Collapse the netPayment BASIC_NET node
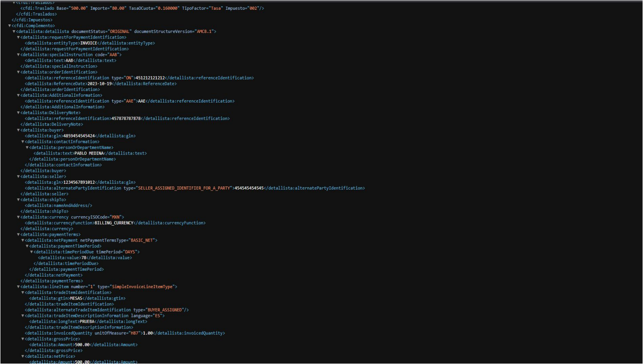Viewport: 643px width, 364px height. (23, 240)
